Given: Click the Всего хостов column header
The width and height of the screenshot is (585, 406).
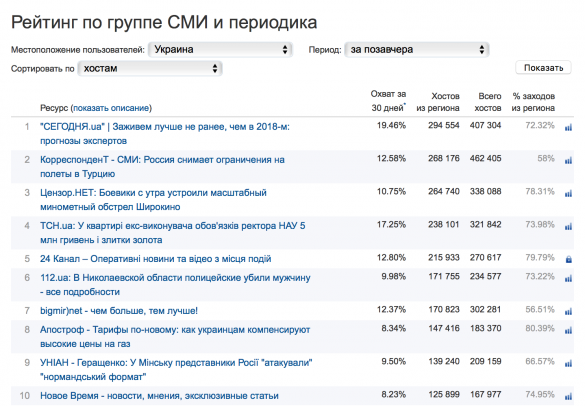Looking at the screenshot, I should click(x=488, y=102).
